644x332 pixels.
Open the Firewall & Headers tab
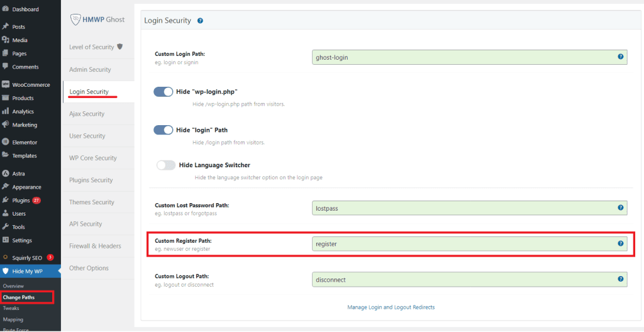(95, 246)
